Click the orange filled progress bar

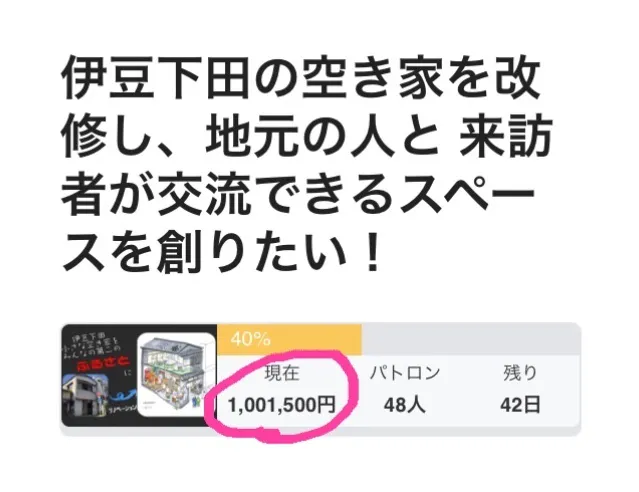[x=289, y=340]
